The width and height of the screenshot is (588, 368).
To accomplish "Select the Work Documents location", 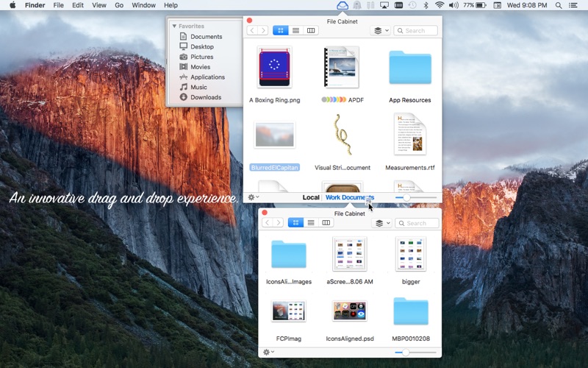I will tap(349, 197).
